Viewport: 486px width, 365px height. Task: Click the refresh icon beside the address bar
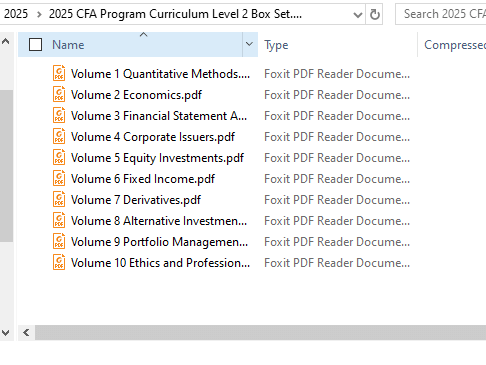(x=375, y=14)
